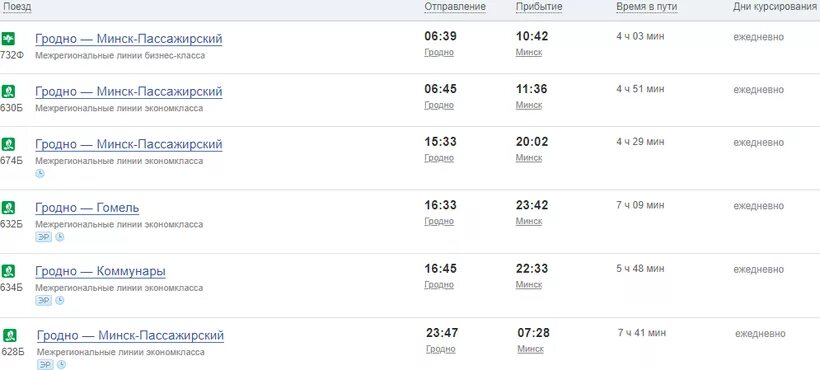820x370 pixels.
Task: Click the clock icon under train 628Б
Action: pyautogui.click(x=61, y=365)
